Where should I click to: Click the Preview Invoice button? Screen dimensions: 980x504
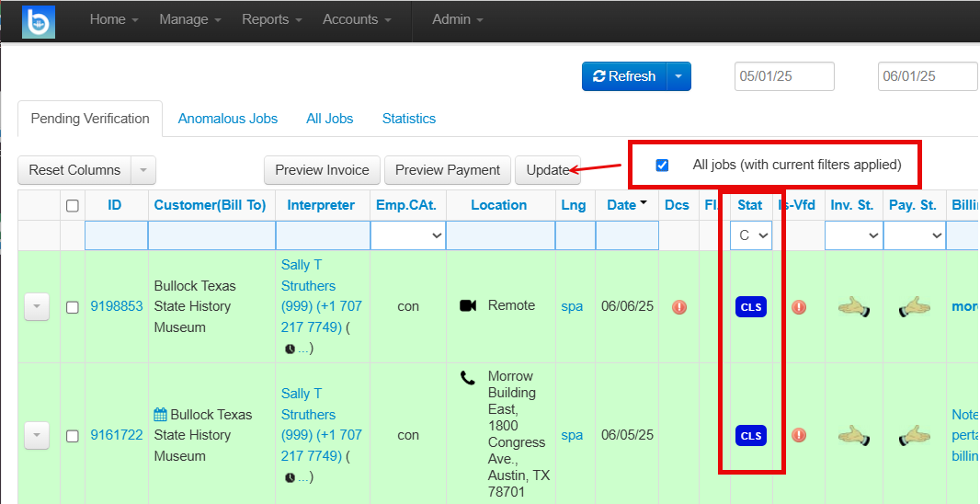[x=322, y=170]
